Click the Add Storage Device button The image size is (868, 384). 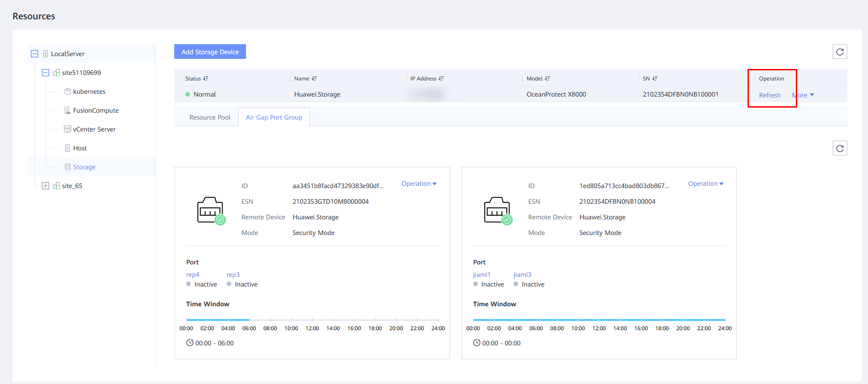pyautogui.click(x=210, y=52)
